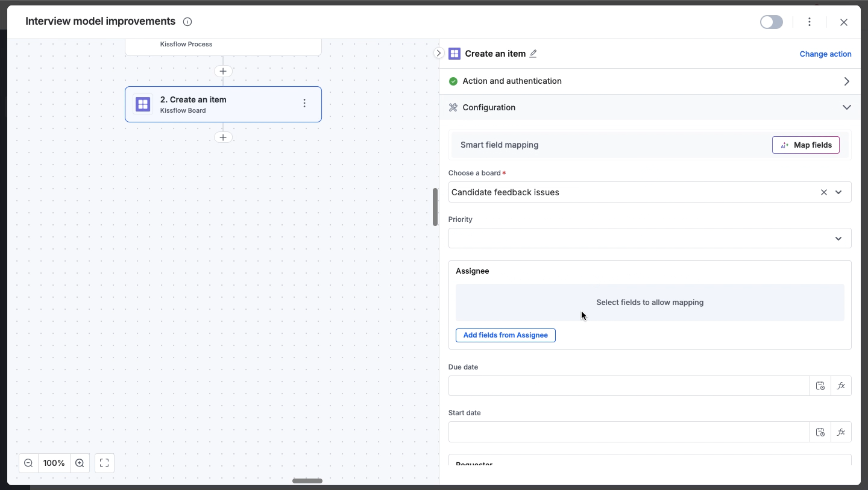Click the Kissflow Board icon on step 2
Image resolution: width=868 pixels, height=490 pixels.
point(143,104)
